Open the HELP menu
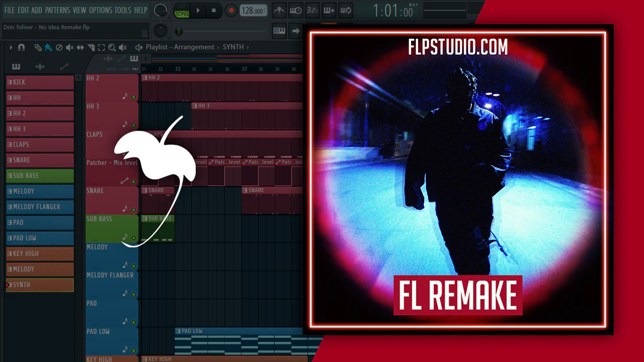Viewport: 644px width, 362px height. [141, 10]
